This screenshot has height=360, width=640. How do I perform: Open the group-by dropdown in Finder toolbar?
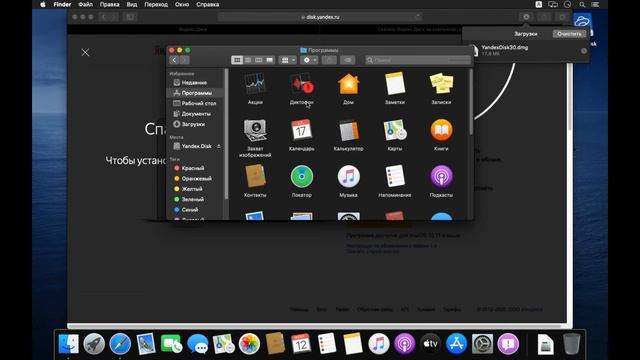click(288, 60)
